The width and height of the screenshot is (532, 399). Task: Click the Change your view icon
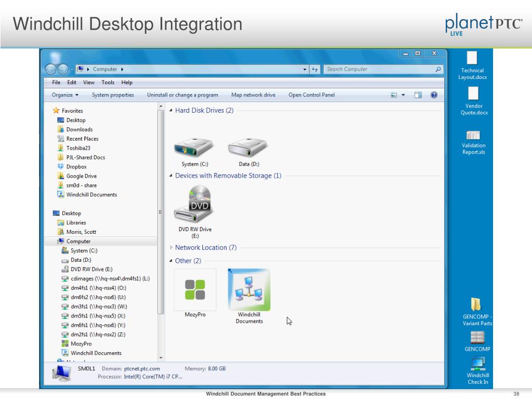[x=394, y=95]
